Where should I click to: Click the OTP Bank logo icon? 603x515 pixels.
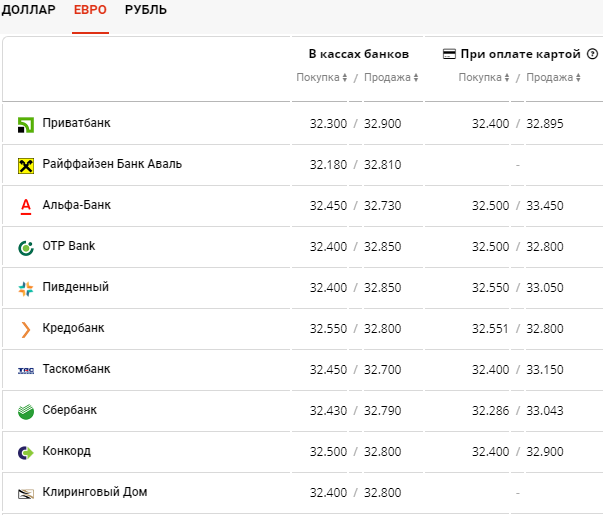pyautogui.click(x=26, y=247)
